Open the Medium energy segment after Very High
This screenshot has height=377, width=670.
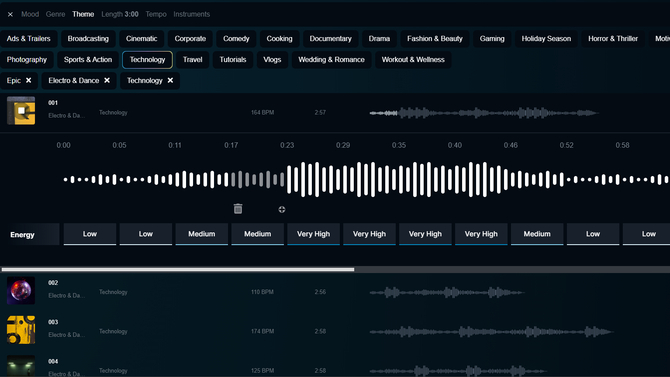click(x=537, y=234)
